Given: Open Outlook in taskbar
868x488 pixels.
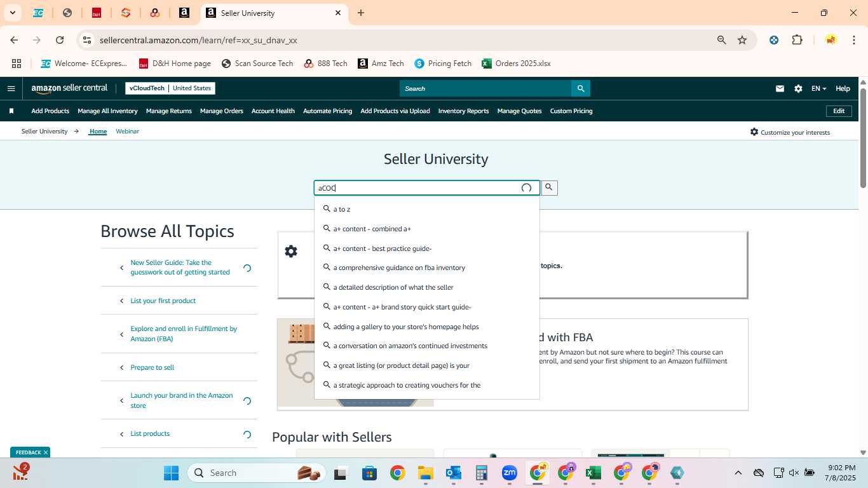Looking at the screenshot, I should coord(454,473).
